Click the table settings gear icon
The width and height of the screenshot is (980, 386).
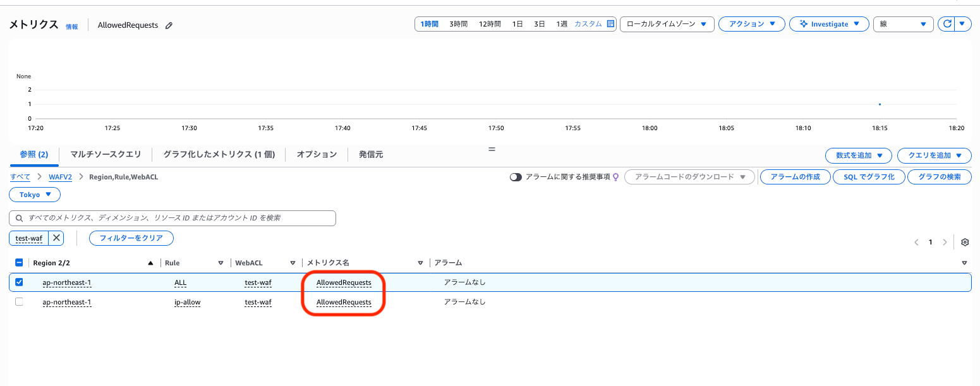coord(965,243)
